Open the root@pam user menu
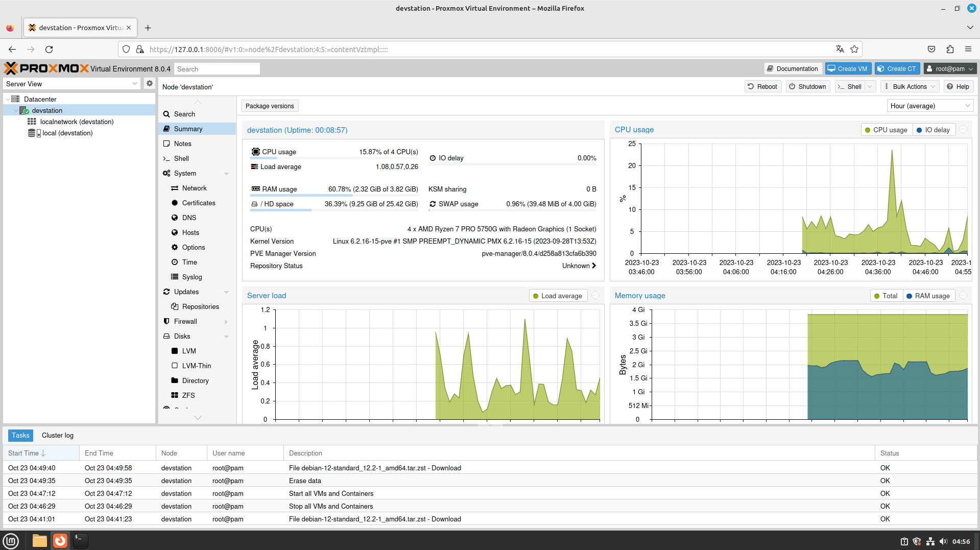 coord(950,68)
